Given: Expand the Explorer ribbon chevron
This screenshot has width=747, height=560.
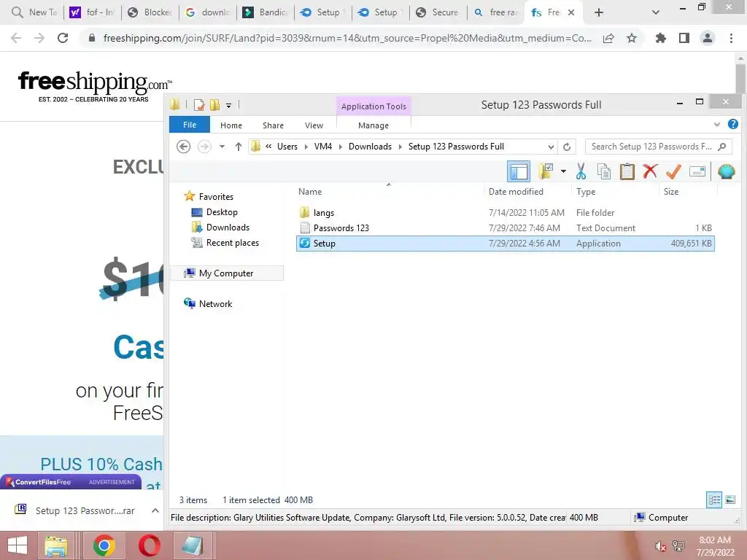Looking at the screenshot, I should pyautogui.click(x=717, y=124).
